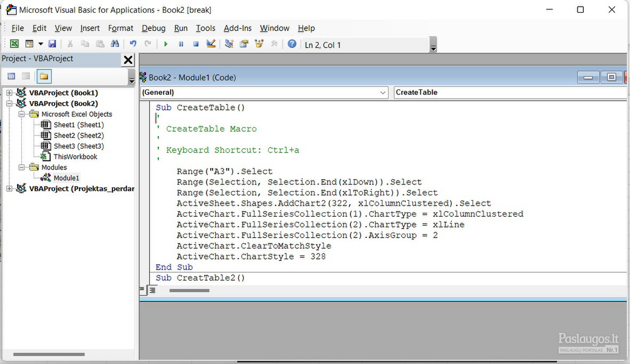Restore the Book2 - Module1 code window
Screen dimensions: 630x364
[x=612, y=77]
